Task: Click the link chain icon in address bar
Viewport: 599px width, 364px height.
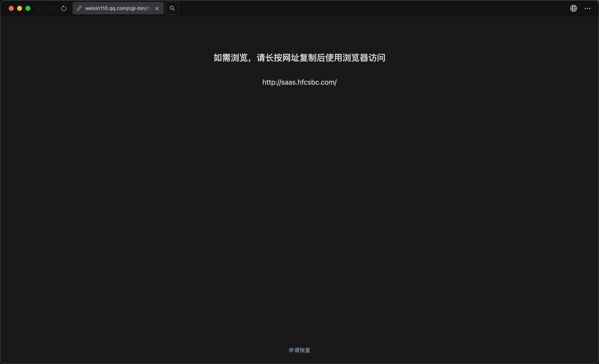Action: (79, 9)
